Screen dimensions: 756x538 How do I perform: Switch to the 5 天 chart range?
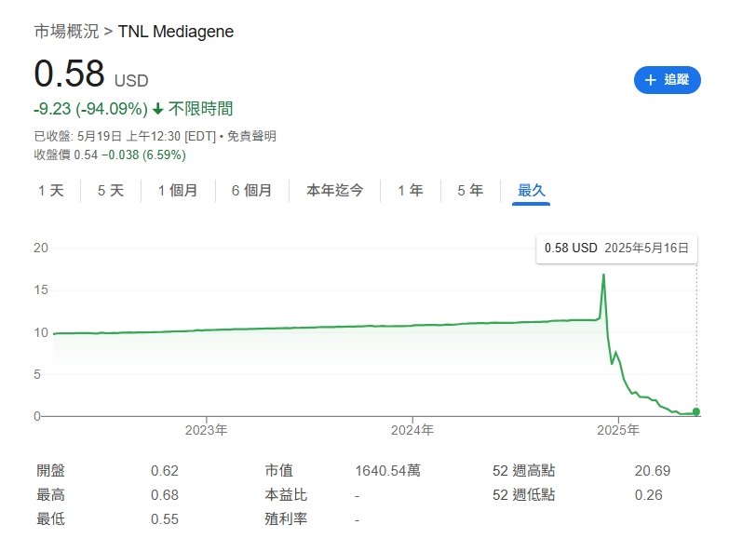click(111, 191)
